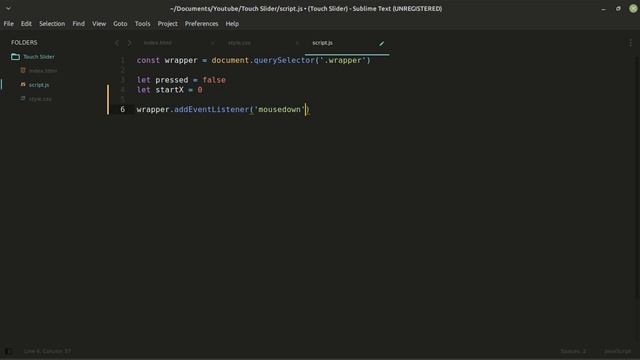This screenshot has width=640, height=360.
Task: Restore the Sublime Text window size
Action: tap(618, 9)
